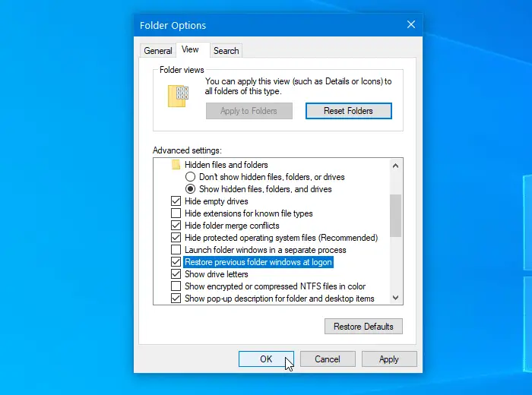Click the advanced settings scroll up arrow
Viewport: 532px width, 395px height.
click(396, 166)
